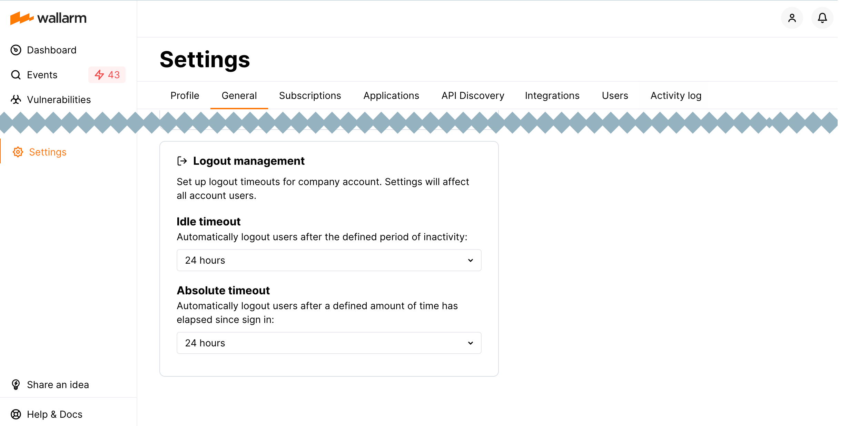Select the Dashboard gauge icon
This screenshot has width=868, height=426.
16,50
